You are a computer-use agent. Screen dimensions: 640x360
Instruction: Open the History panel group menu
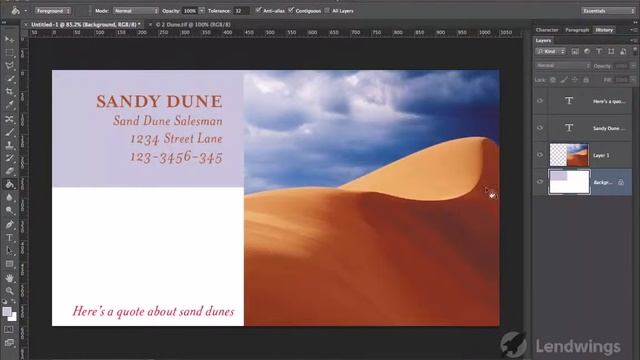tap(633, 30)
